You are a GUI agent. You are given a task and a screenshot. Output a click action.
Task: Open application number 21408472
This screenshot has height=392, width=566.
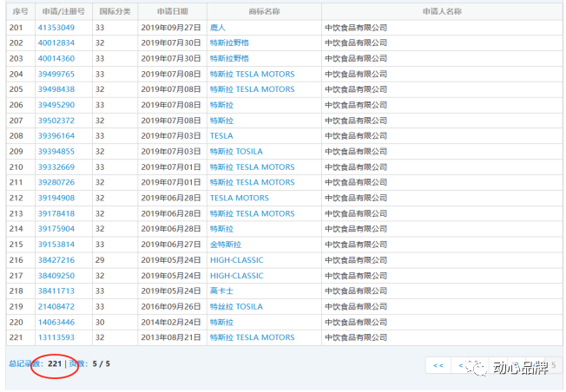56,306
